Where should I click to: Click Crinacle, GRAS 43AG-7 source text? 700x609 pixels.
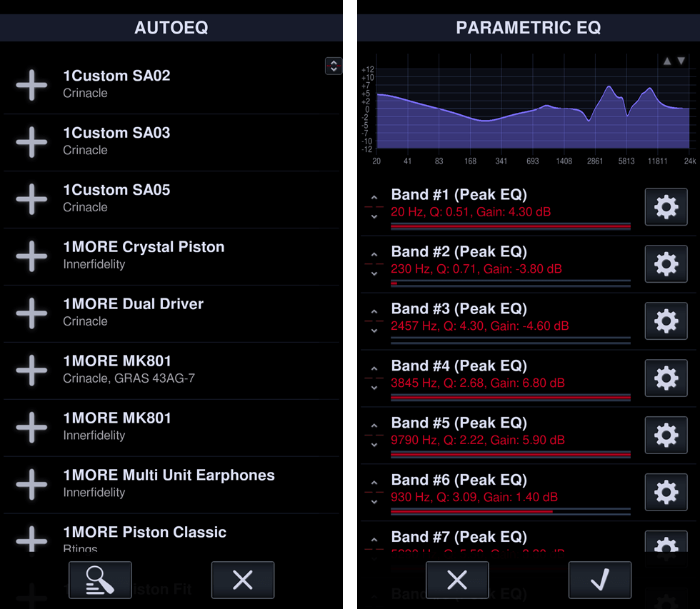[x=129, y=378]
